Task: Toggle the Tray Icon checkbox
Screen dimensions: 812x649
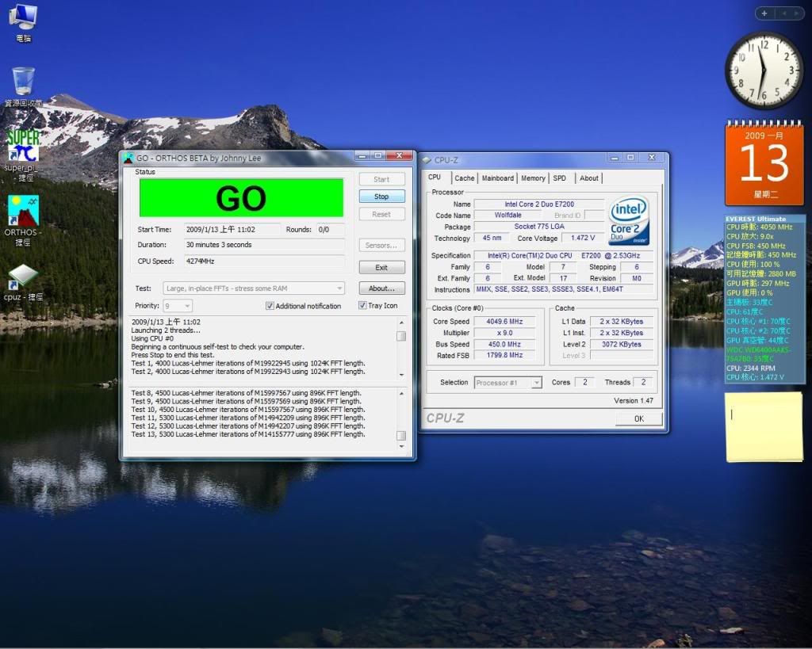Action: coord(362,305)
